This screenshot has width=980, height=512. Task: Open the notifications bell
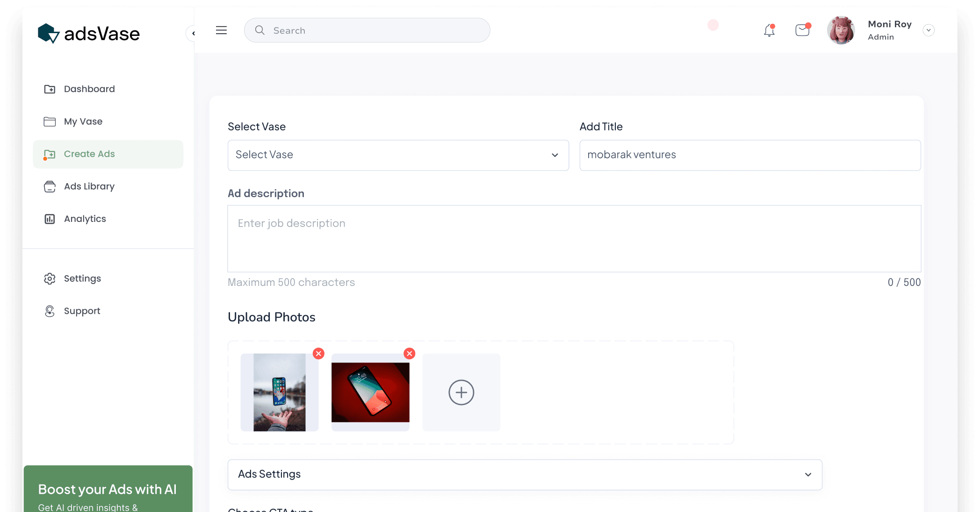coord(768,30)
